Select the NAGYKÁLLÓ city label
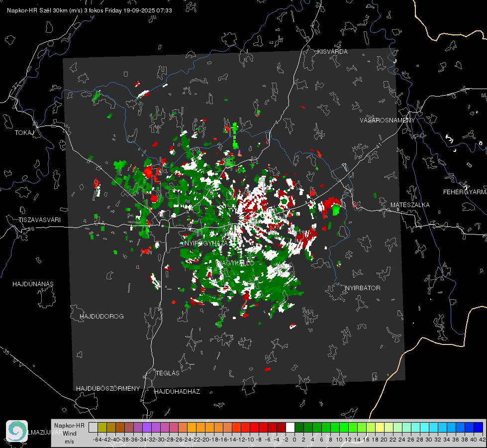The height and width of the screenshot is (448, 487). tap(235, 263)
